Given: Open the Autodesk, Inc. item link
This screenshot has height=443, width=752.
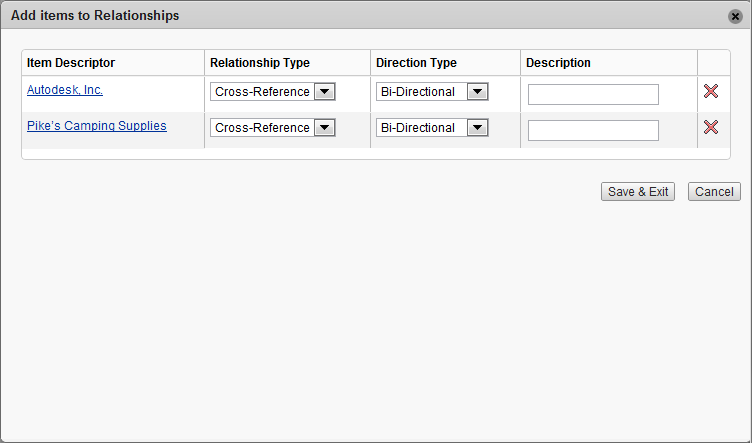Looking at the screenshot, I should [65, 90].
